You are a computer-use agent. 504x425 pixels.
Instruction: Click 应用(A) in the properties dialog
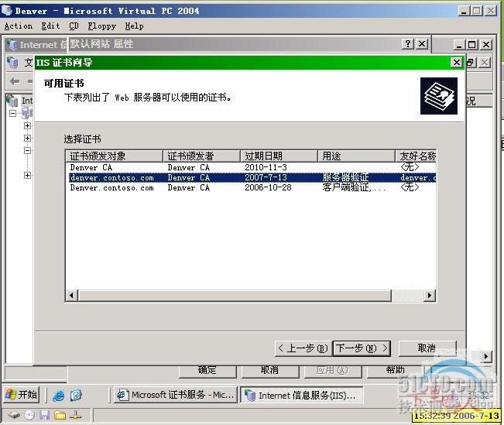332,371
